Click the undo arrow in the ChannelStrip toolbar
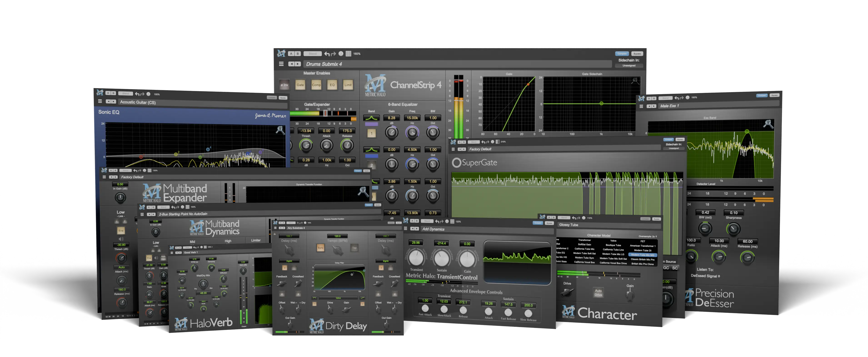 point(327,54)
